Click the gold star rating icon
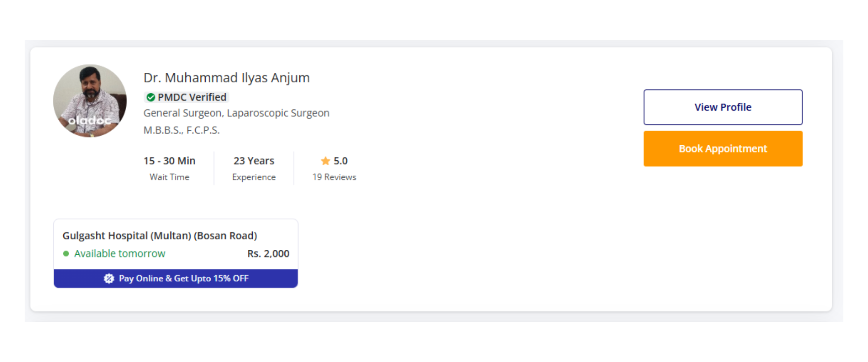This screenshot has width=868, height=362. [325, 161]
